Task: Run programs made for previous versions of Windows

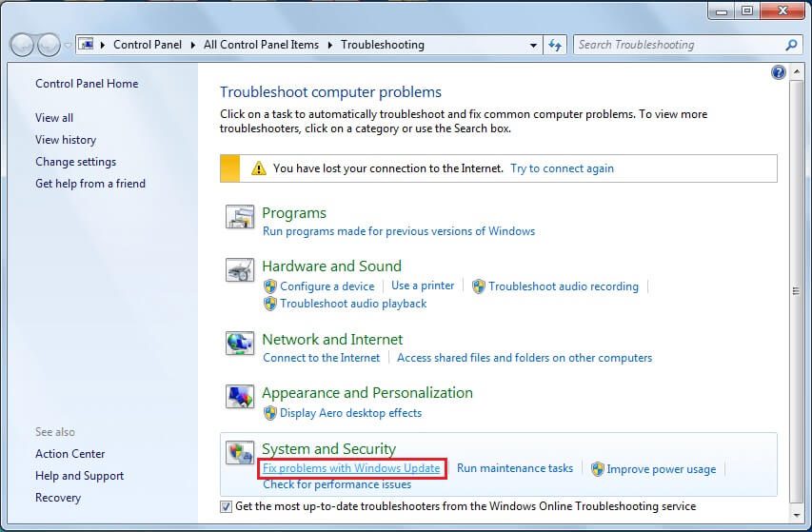Action: point(399,231)
